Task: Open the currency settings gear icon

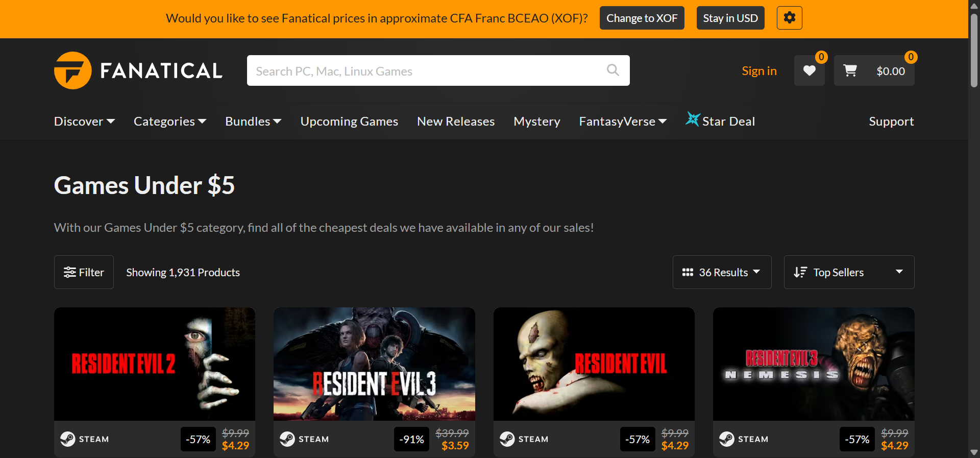Action: (789, 18)
